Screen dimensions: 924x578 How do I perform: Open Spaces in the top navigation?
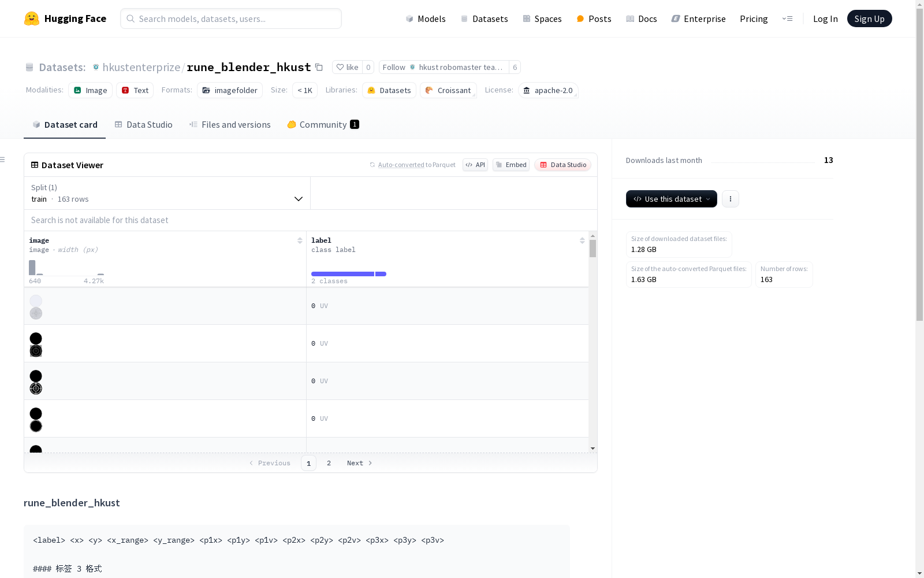[x=542, y=18]
